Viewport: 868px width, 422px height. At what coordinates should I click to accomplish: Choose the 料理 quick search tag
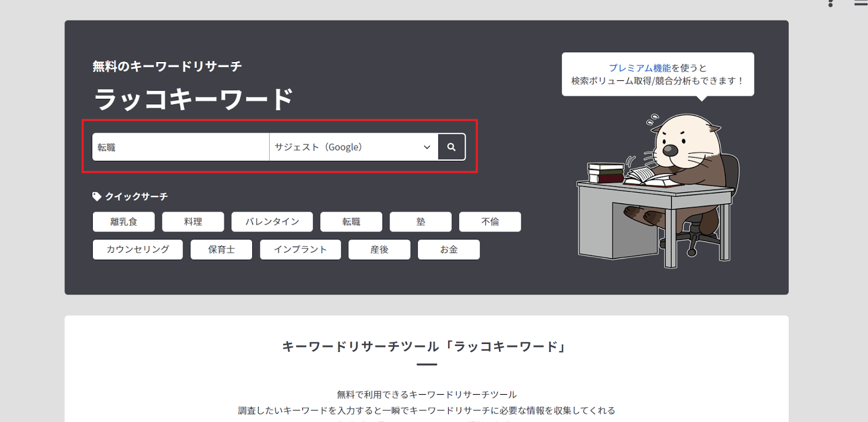tap(193, 222)
